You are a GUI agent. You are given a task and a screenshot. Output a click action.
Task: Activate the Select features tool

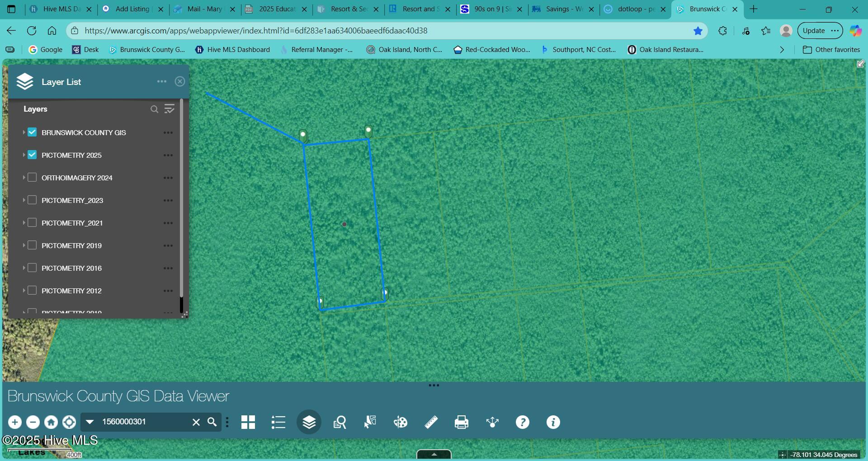click(370, 422)
